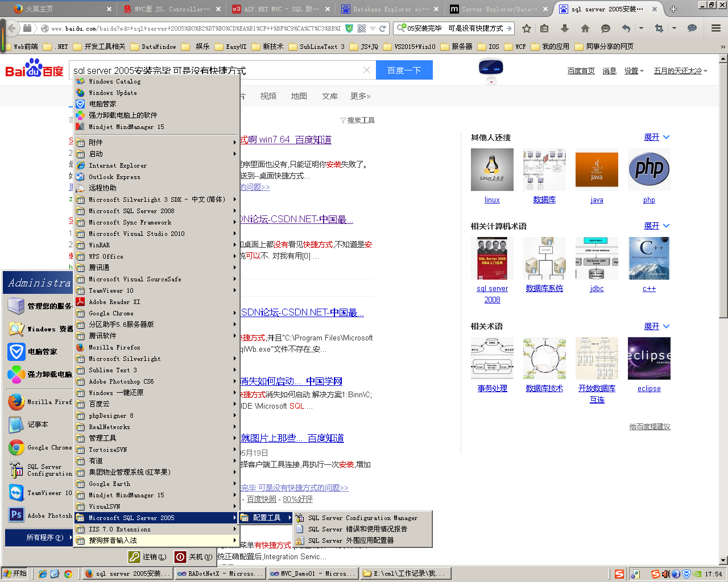Click 强力卸载电脑上的软件 colorful icon in programs list
Viewport: 728px width, 582px height.
coord(80,115)
